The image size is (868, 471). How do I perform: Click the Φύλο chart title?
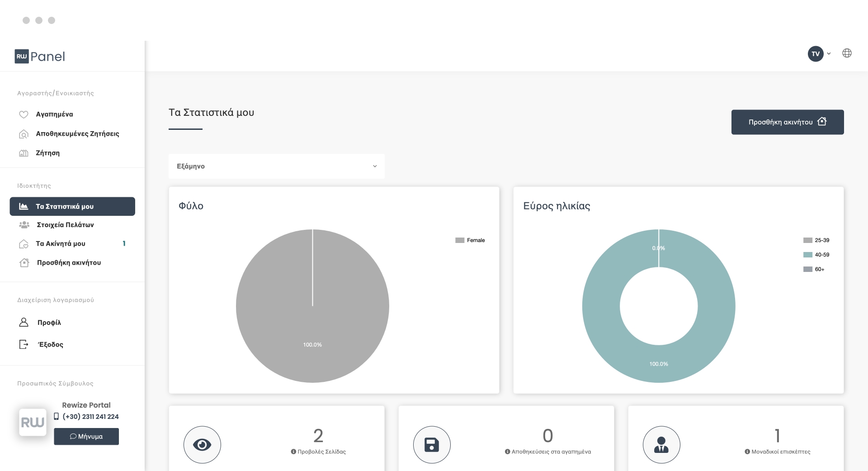tap(191, 206)
